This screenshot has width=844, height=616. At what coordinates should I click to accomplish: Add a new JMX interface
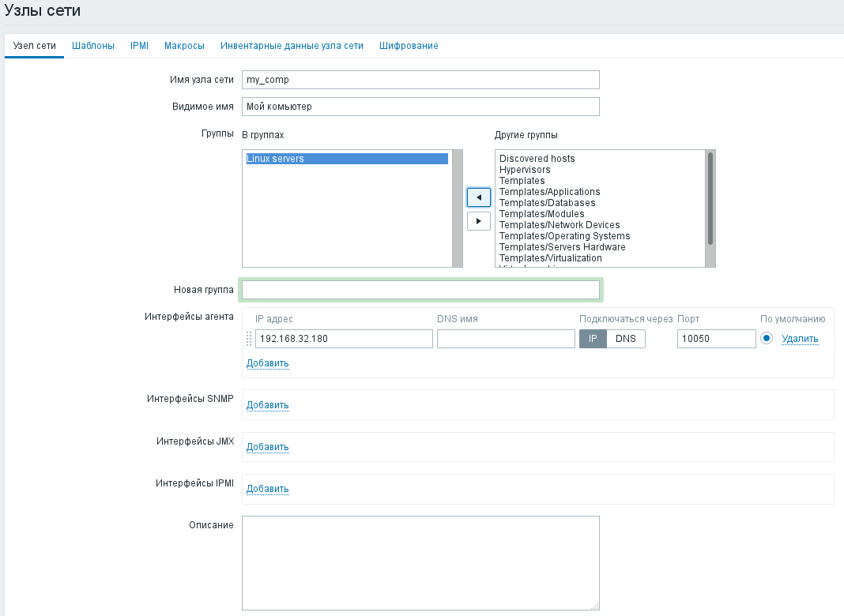[x=267, y=447]
